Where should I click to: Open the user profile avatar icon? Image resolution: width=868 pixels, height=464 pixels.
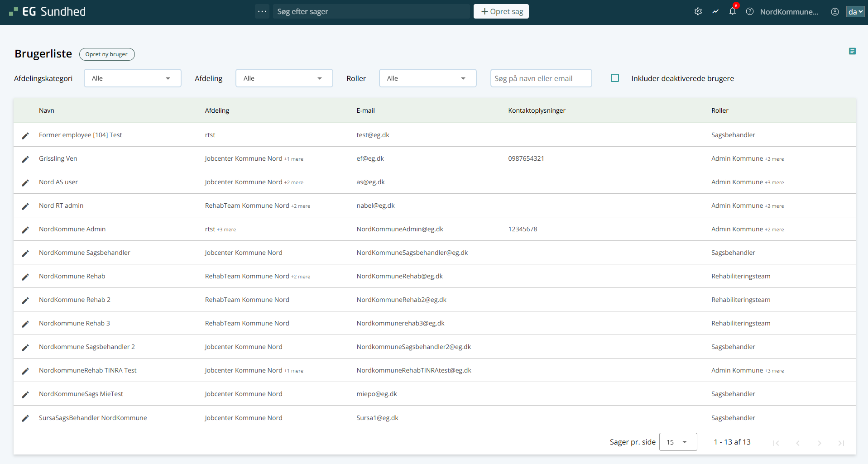coord(834,12)
